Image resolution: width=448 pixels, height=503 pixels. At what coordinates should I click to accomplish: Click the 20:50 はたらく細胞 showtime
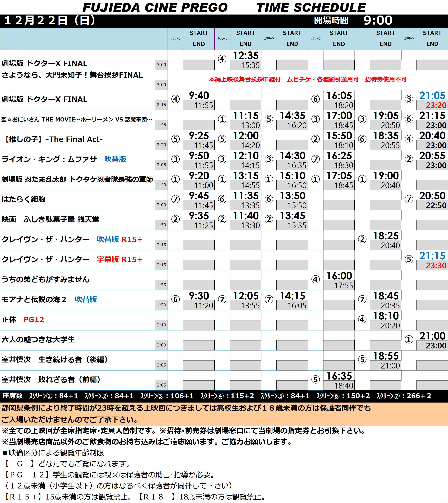pyautogui.click(x=432, y=196)
